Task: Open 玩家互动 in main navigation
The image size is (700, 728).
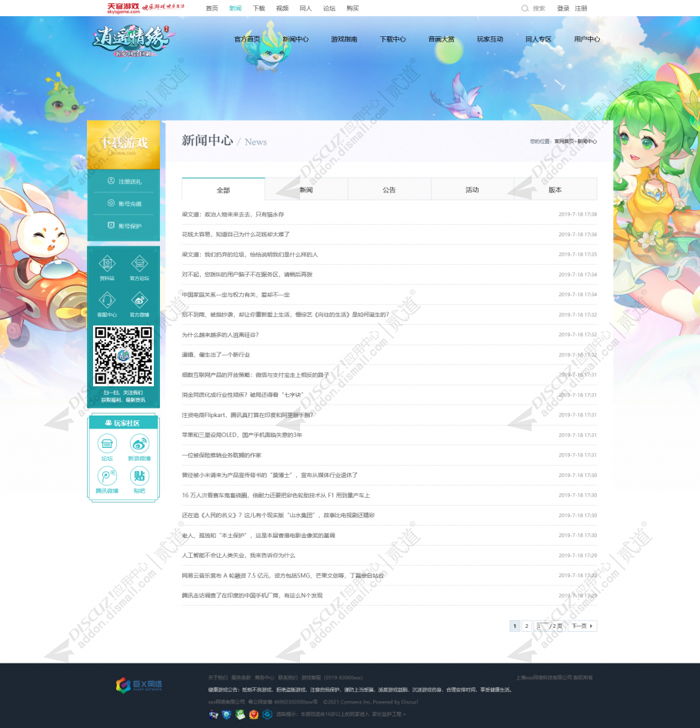Action: (490, 39)
